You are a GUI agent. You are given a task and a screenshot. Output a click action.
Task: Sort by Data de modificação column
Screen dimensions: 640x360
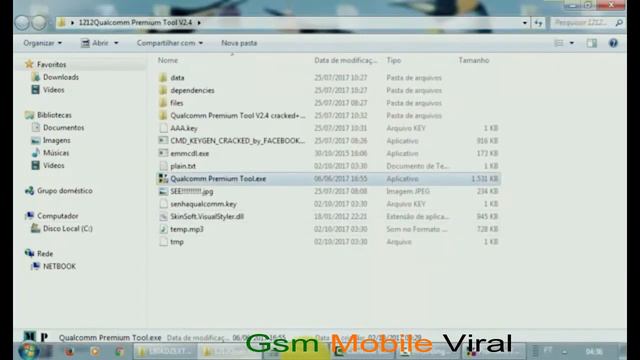click(345, 60)
